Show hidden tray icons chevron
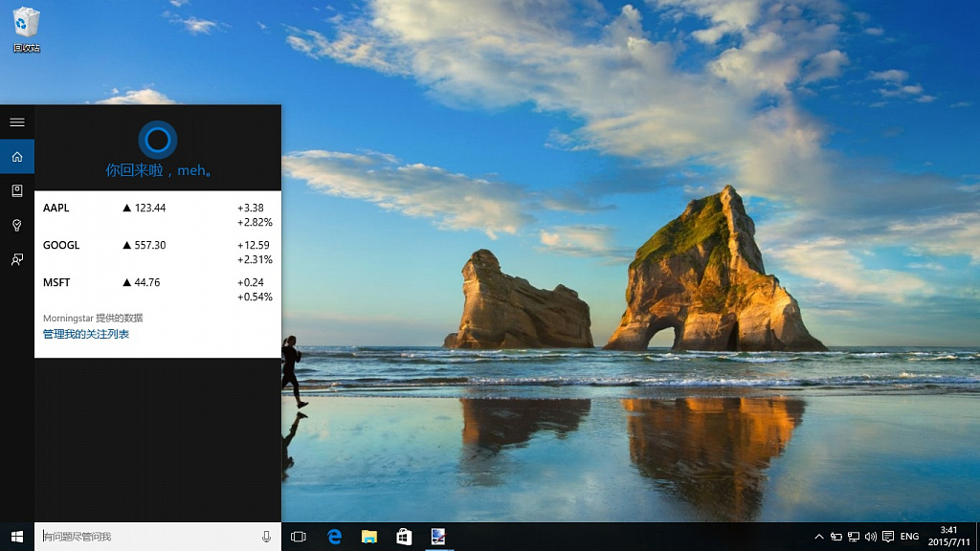Image resolution: width=980 pixels, height=551 pixels. pos(819,537)
